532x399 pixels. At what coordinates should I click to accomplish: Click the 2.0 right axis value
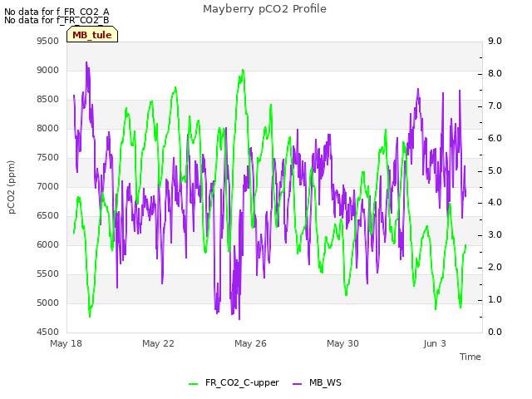coord(495,268)
